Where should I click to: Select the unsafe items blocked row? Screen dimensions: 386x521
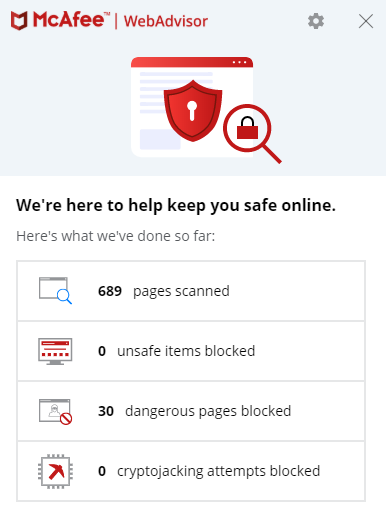[x=191, y=351]
